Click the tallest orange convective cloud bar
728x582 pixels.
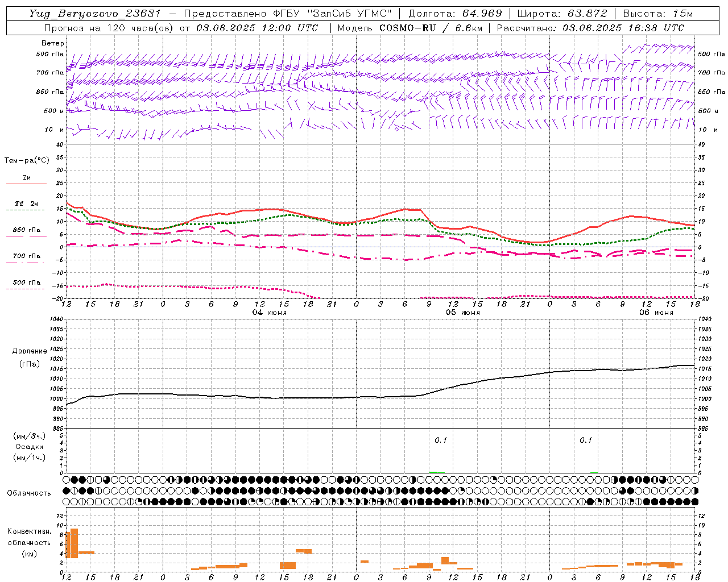pos(74,543)
